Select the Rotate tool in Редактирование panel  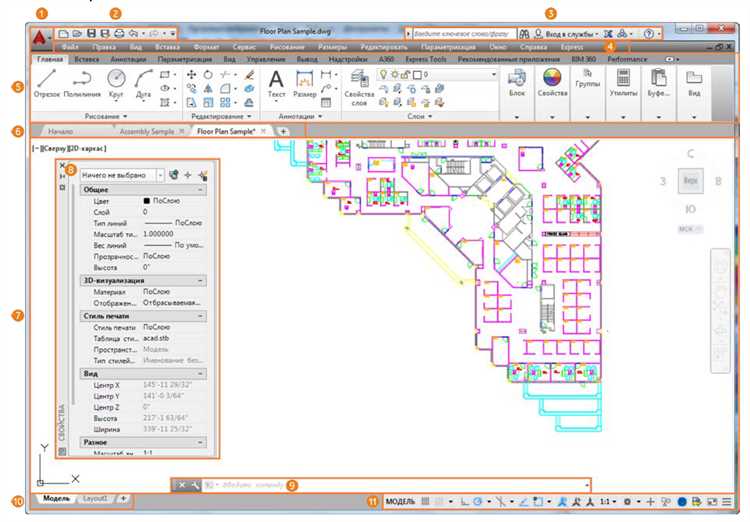pyautogui.click(x=208, y=75)
